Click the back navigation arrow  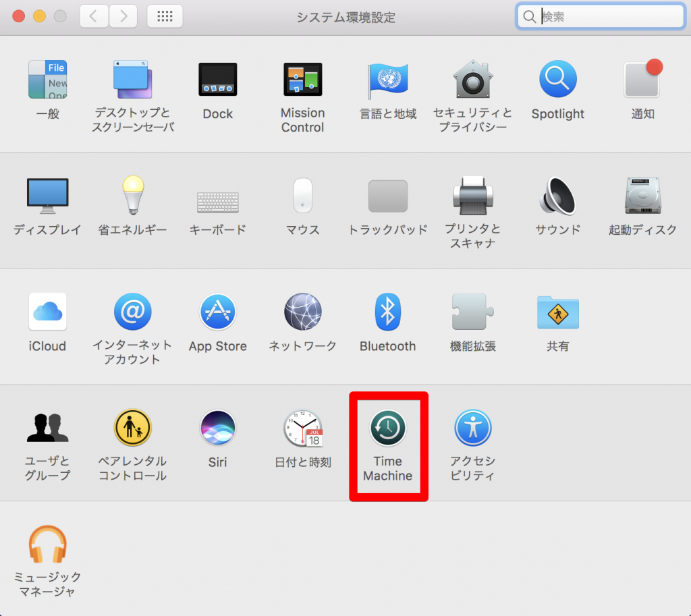click(94, 16)
